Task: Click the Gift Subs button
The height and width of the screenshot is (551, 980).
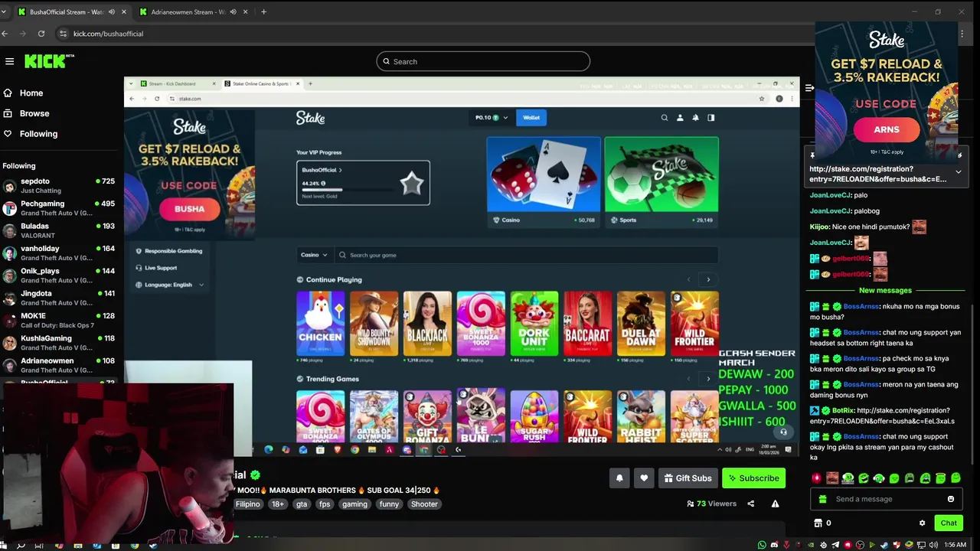Action: coord(688,478)
